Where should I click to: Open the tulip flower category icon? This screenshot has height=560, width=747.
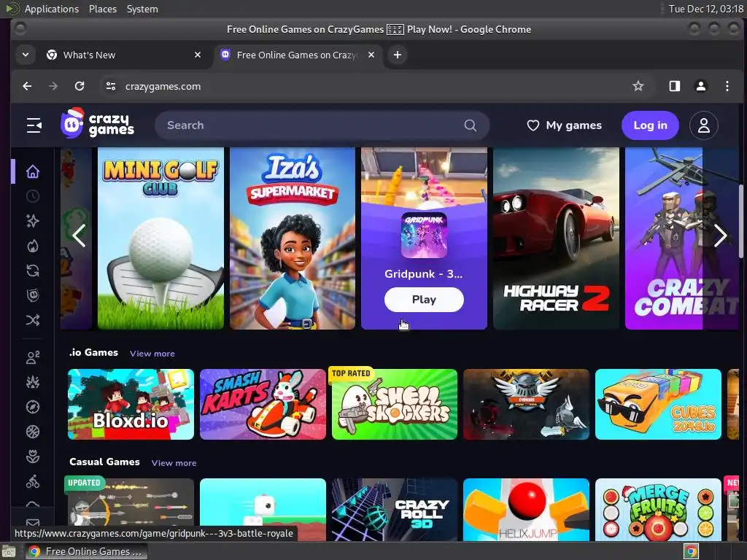click(x=33, y=456)
